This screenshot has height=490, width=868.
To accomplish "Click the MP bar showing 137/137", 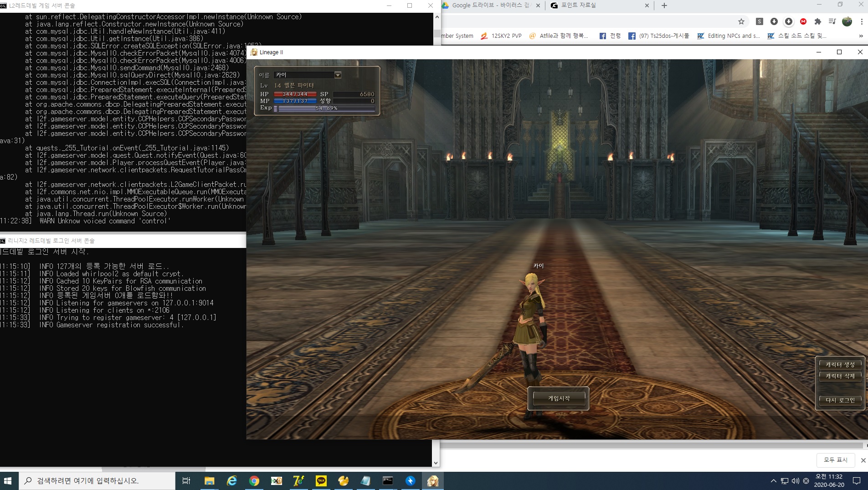I will pos(295,101).
